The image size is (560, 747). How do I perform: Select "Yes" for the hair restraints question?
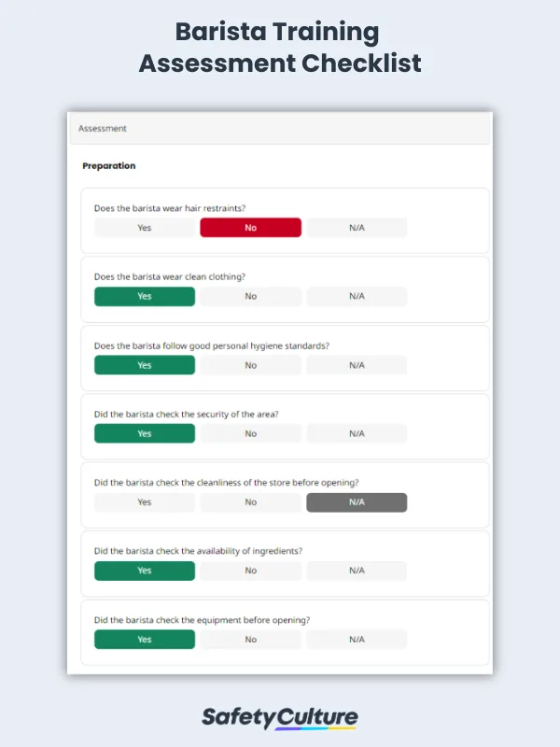point(144,227)
